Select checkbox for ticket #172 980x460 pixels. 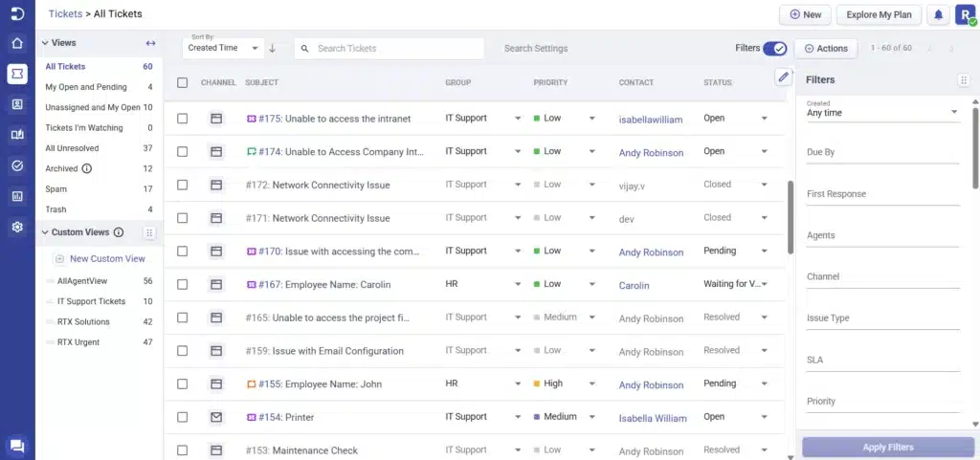[183, 185]
